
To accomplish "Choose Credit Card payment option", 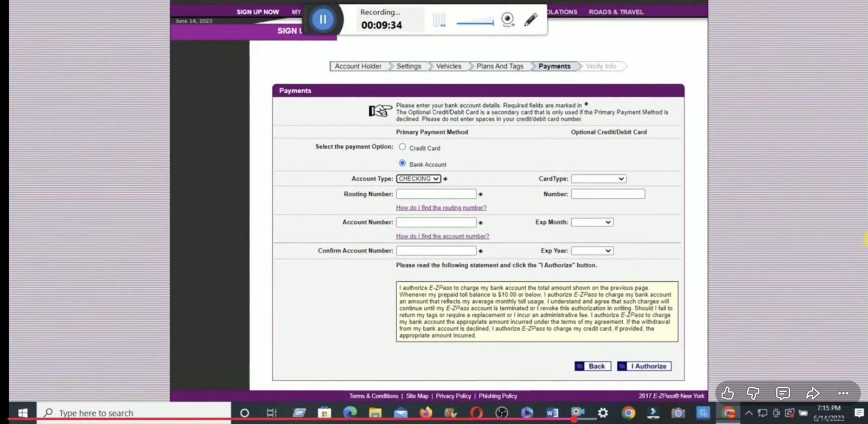I will (x=402, y=147).
